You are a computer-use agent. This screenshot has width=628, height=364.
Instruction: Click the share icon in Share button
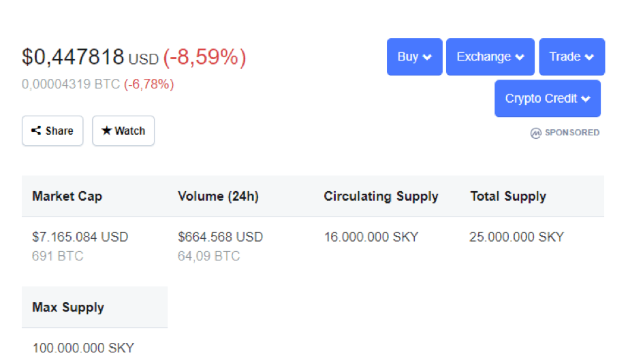pyautogui.click(x=36, y=131)
